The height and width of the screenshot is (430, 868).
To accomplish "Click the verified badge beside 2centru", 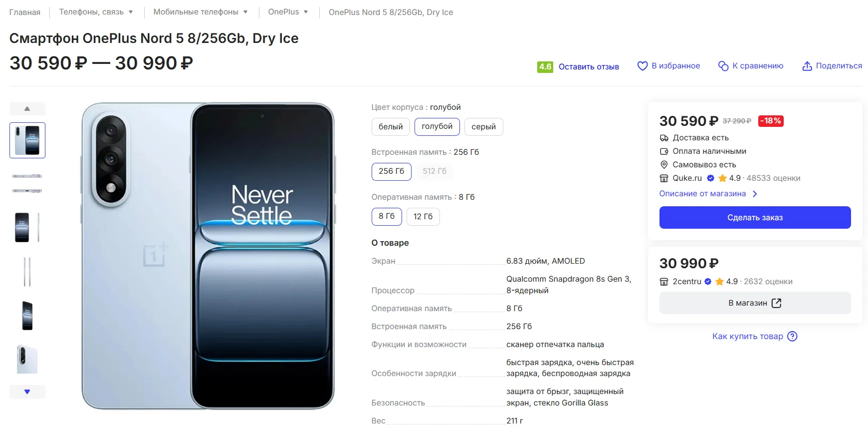I will click(707, 282).
